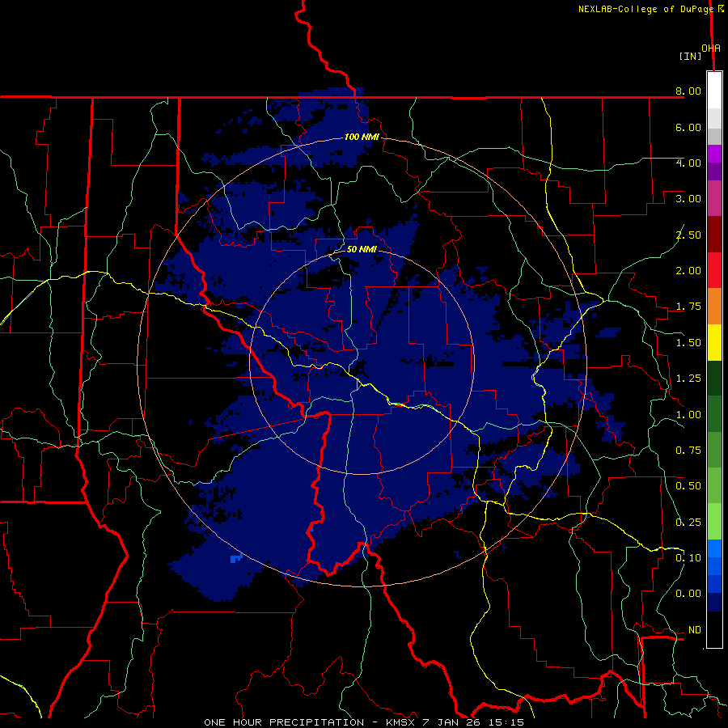Click the 0.10 legend value
The width and height of the screenshot is (728, 728).
(x=688, y=558)
